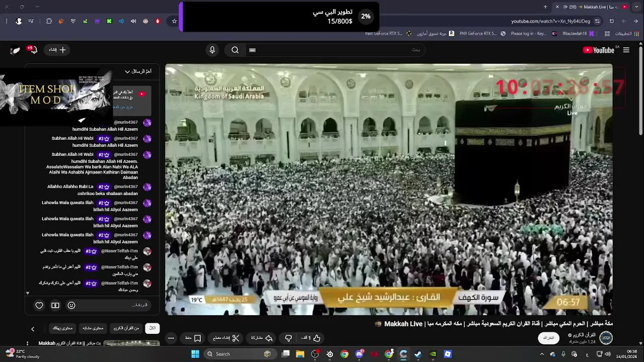This screenshot has height=362, width=644.
Task: Open site info icon in the address bar
Action: 597,21
